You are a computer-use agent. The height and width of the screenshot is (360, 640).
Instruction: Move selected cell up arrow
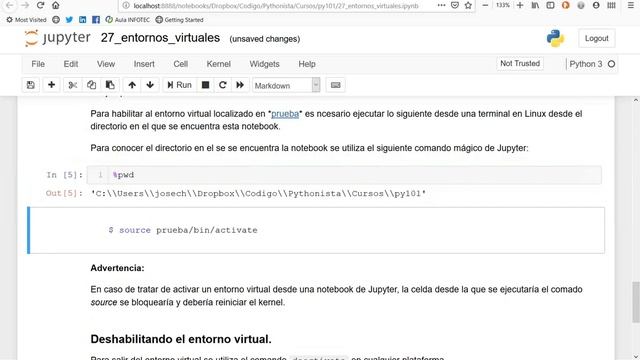132,85
